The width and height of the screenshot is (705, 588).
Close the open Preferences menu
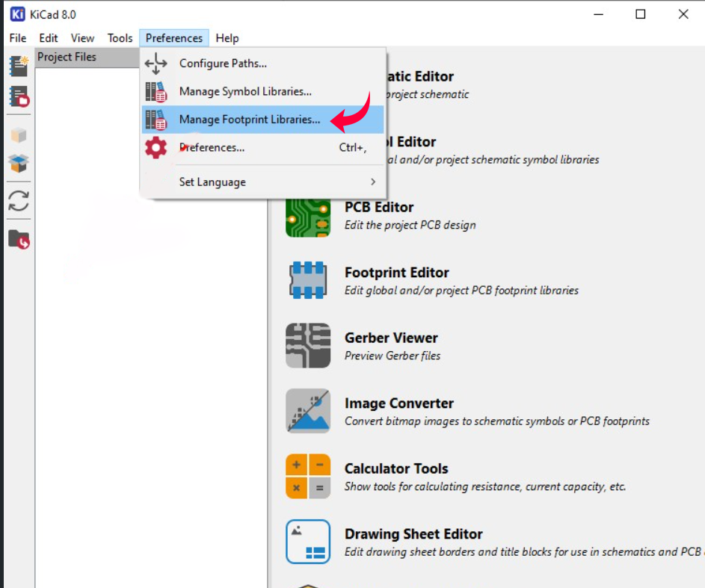(x=174, y=38)
